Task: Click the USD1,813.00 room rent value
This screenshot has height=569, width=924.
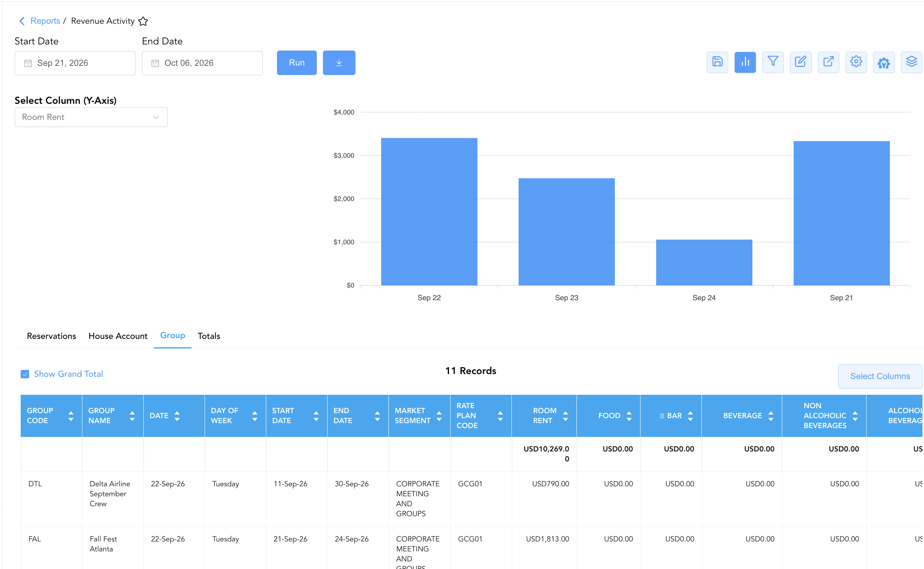Action: coord(547,539)
